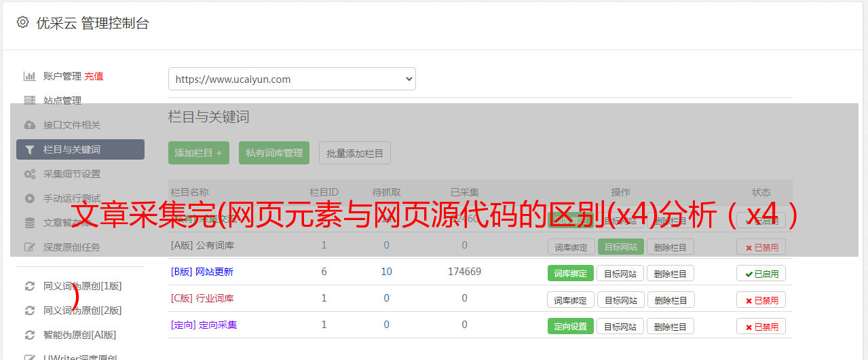Viewport: 868px width, 360px height.
Task: Click the play icon for 手动运行测试
Action: [29, 198]
